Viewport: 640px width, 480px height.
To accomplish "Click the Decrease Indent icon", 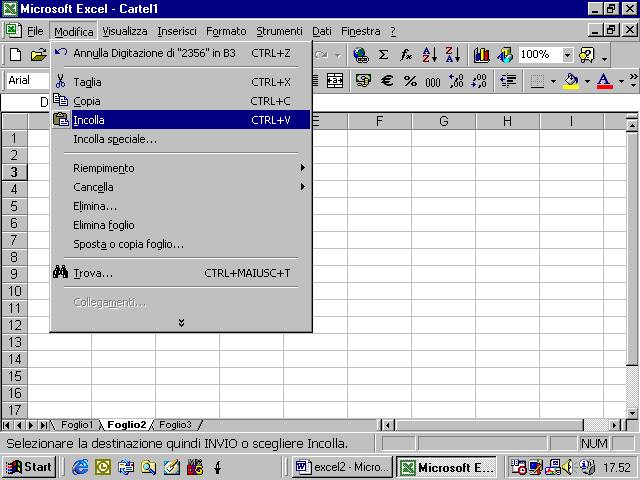I will [508, 80].
